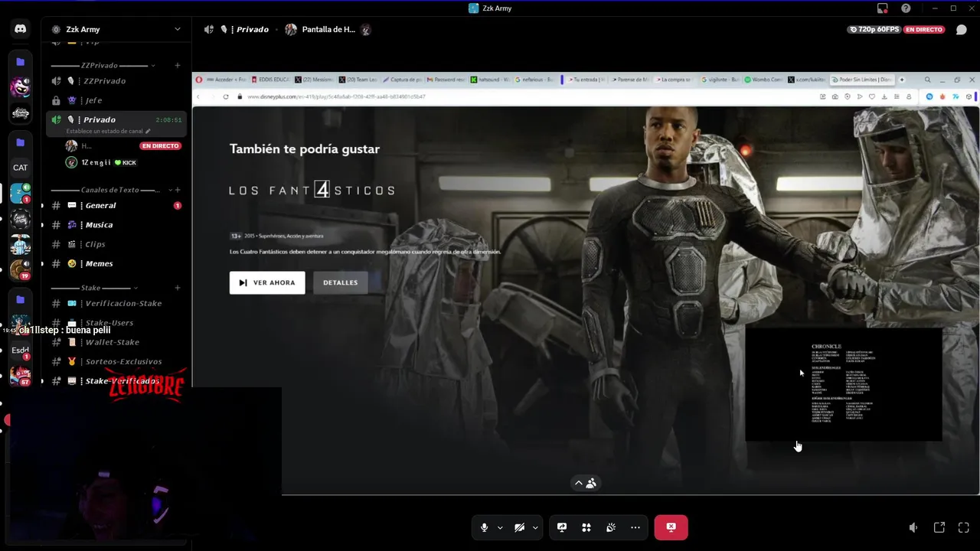Select Password reset tab in streamed browser
The image size is (980, 551).
[x=446, y=80]
